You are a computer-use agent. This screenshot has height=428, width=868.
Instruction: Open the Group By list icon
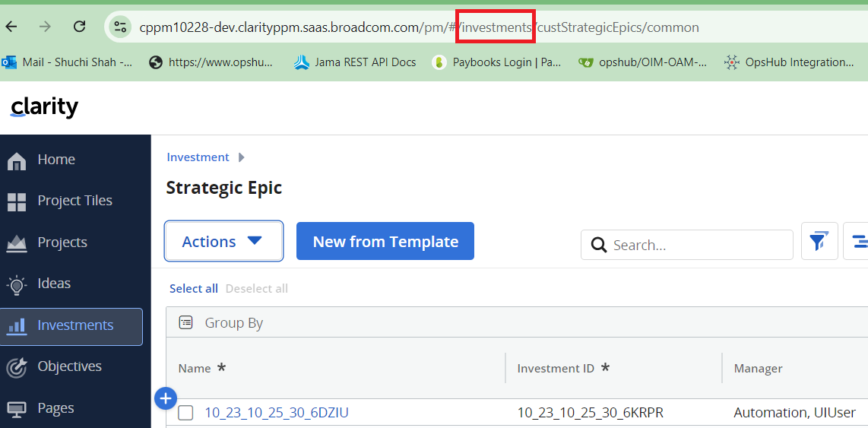point(186,323)
